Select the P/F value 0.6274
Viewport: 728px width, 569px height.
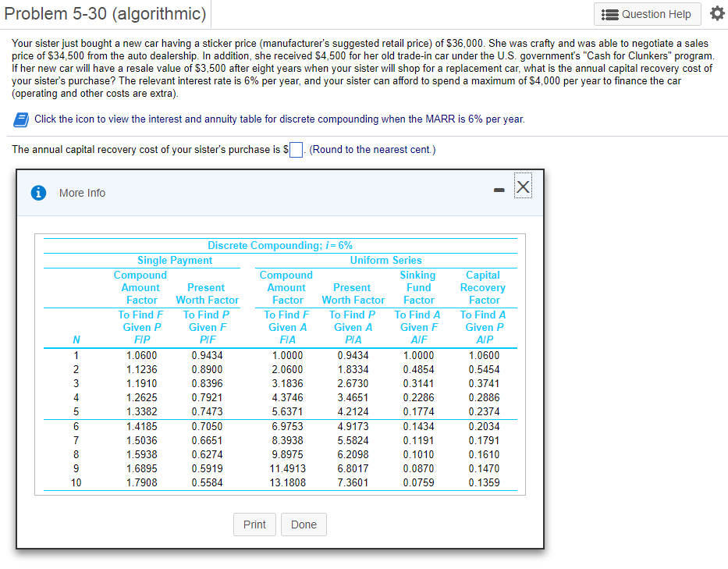(206, 454)
